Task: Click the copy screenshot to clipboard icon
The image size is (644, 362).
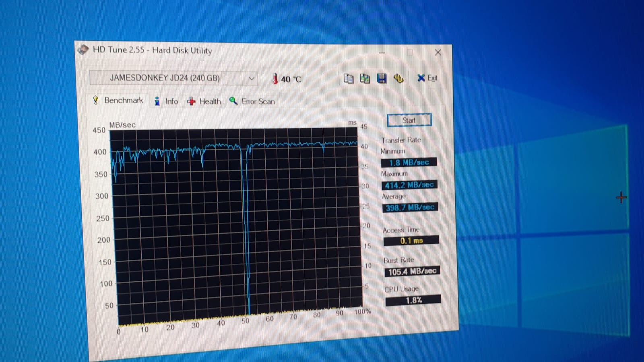Action: [x=365, y=78]
